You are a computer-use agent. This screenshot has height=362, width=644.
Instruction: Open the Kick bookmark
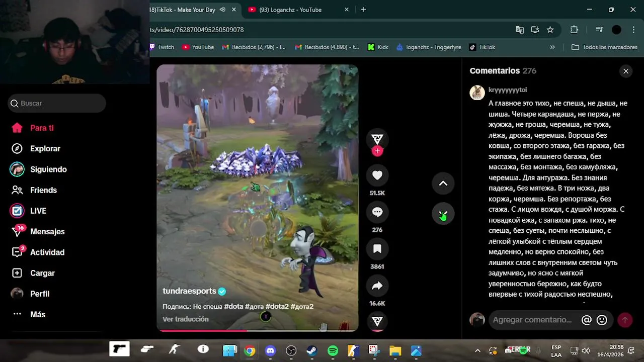(378, 47)
